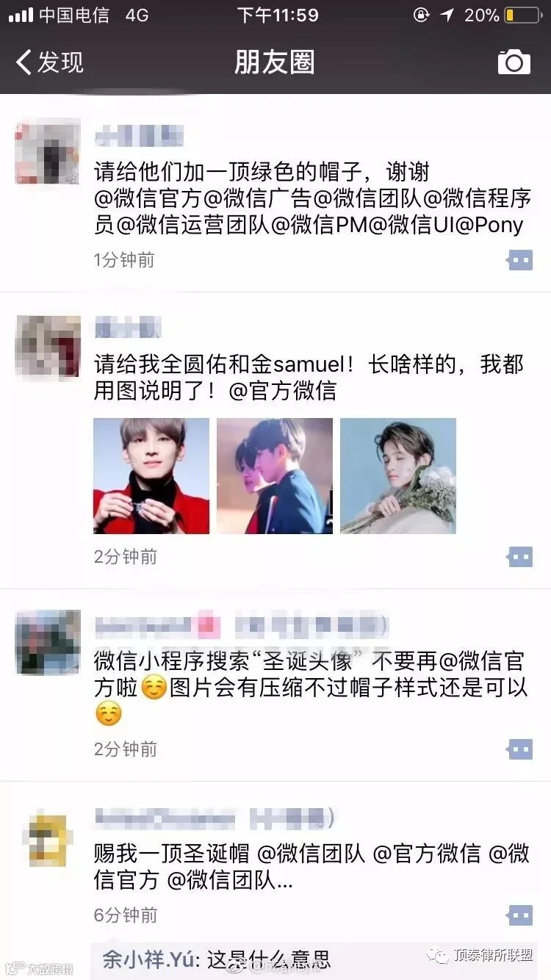
Task: Tap the 朋友圈 title bar
Action: coord(275,62)
